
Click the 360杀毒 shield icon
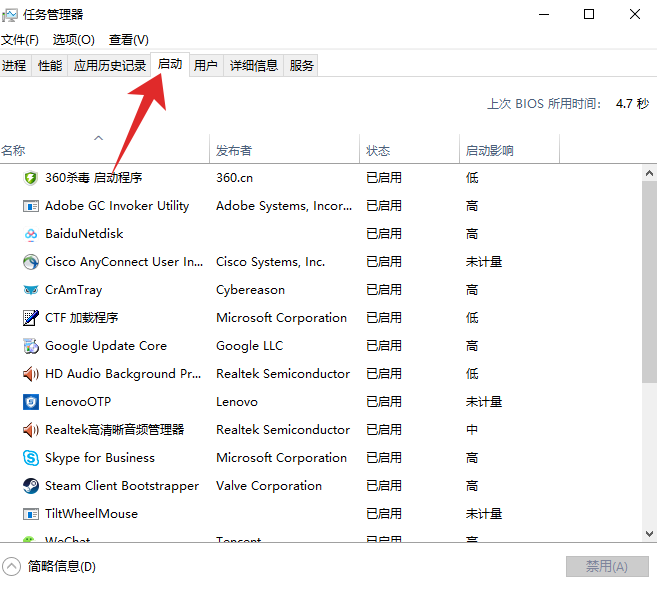31,178
